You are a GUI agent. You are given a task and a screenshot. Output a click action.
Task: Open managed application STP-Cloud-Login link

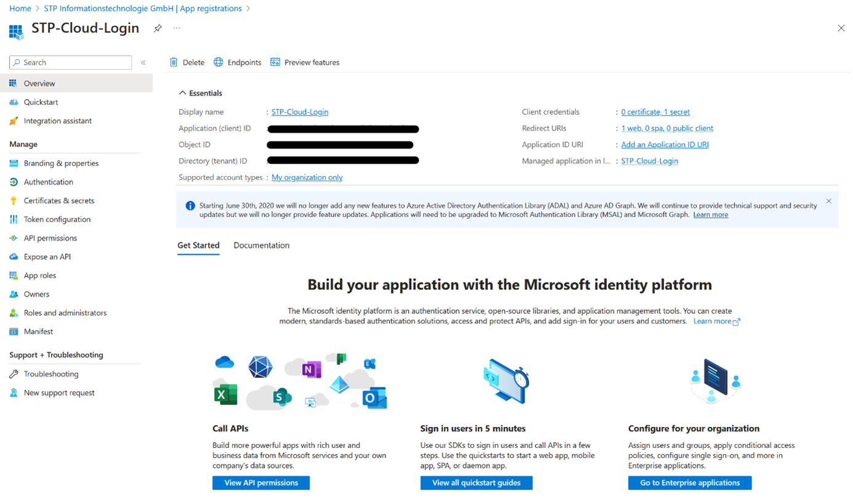(x=649, y=161)
